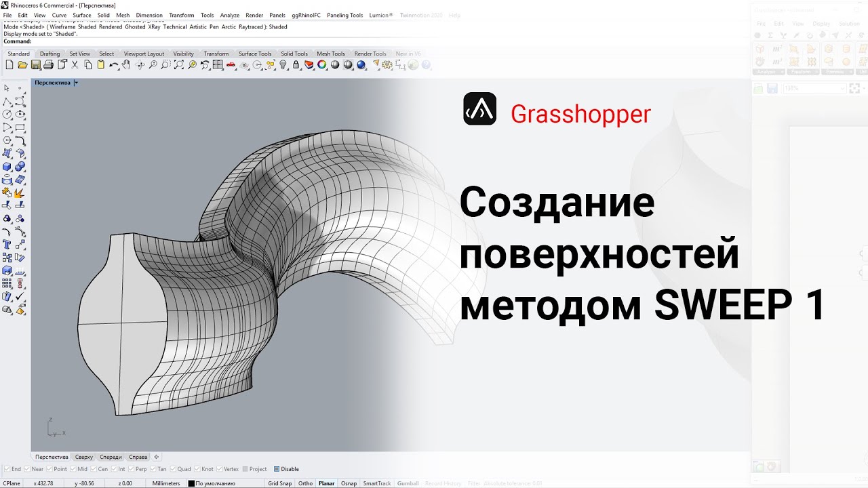Select the Rectangle tool in left sidebar

tap(20, 127)
